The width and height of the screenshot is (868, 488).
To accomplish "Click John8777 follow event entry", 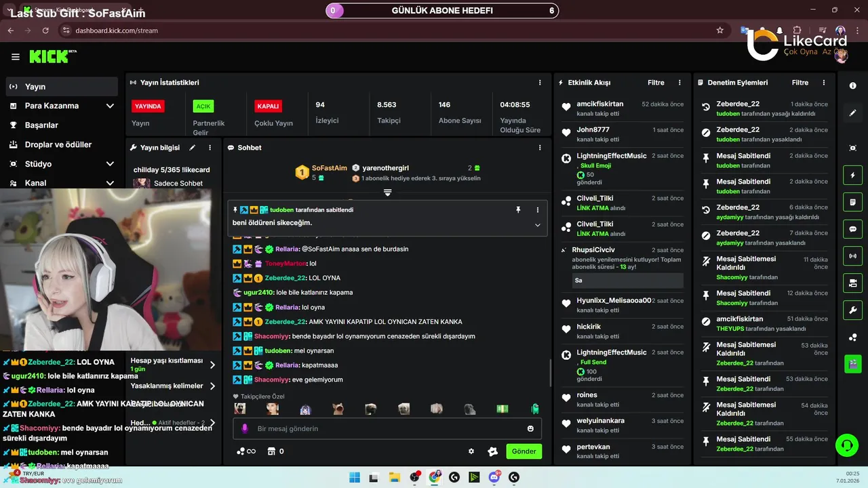I will pos(623,134).
